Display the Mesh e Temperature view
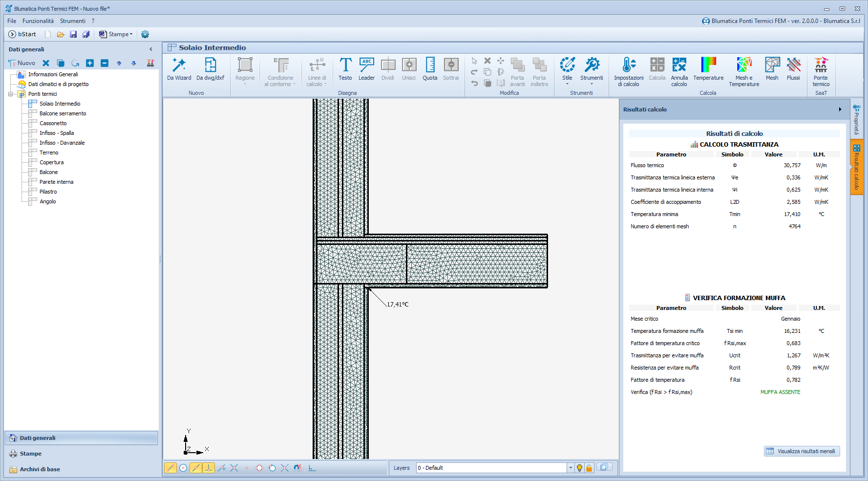This screenshot has height=481, width=868. (744, 71)
